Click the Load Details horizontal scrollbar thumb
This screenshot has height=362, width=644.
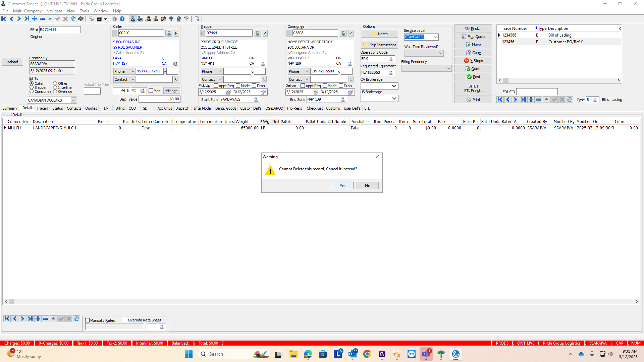(x=11, y=302)
